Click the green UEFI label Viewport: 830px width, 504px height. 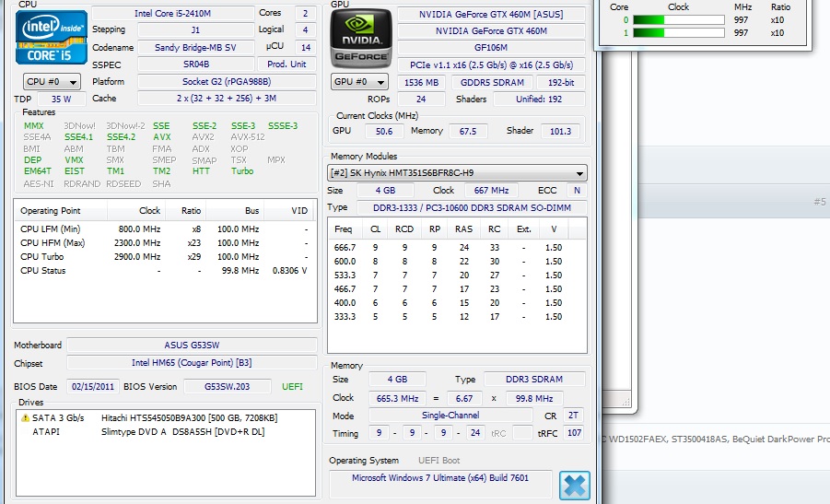[x=292, y=386]
